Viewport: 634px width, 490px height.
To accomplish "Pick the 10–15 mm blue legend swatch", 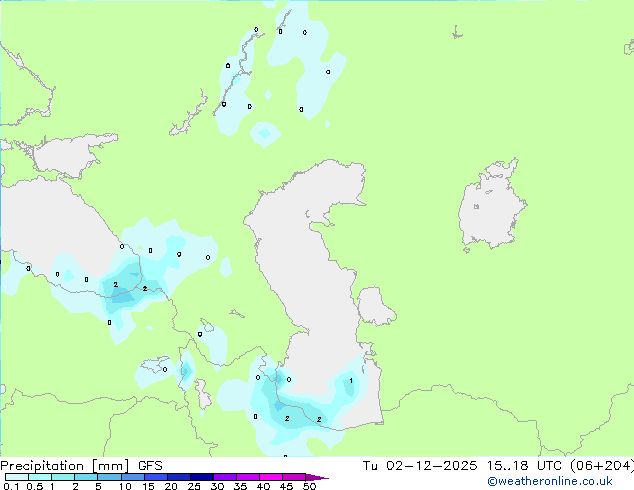I will coord(133,477).
